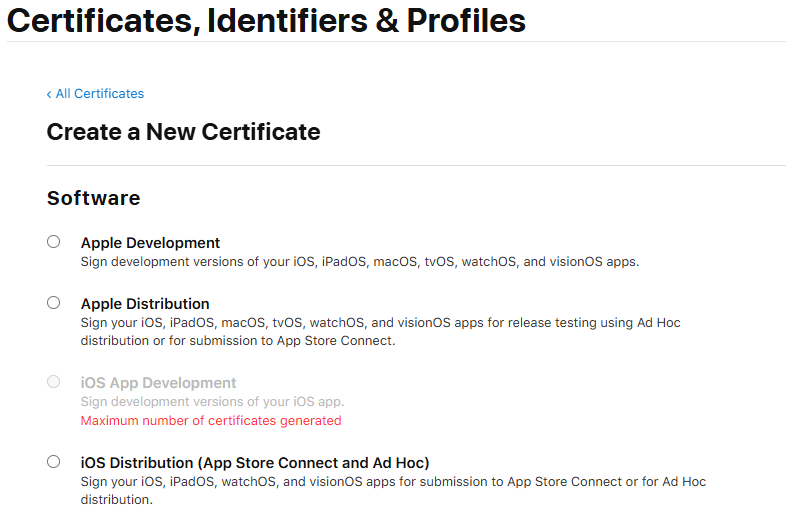Select the Apple Distribution radio button
Viewport: 786px width, 526px height.
[x=54, y=303]
